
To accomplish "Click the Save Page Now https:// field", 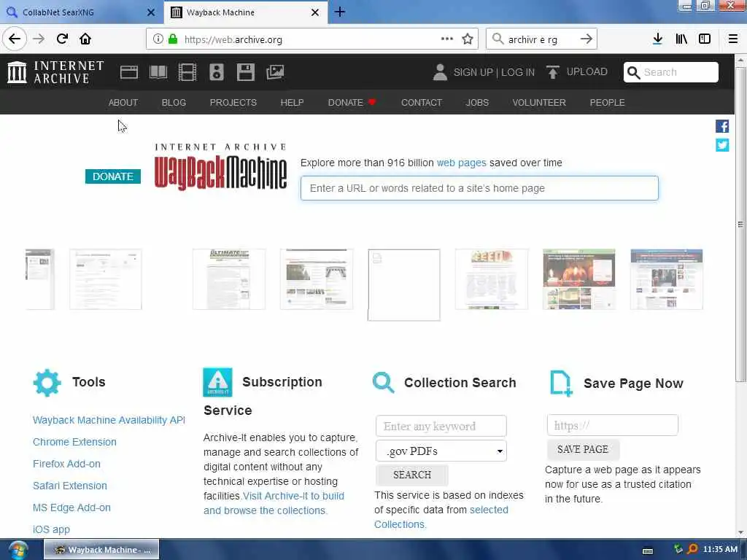I will (613, 425).
